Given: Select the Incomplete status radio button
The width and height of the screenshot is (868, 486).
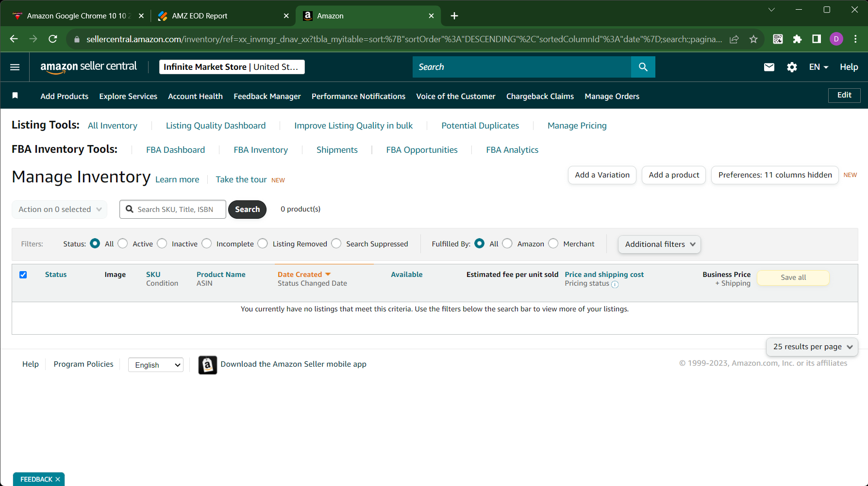Looking at the screenshot, I should pyautogui.click(x=207, y=243).
